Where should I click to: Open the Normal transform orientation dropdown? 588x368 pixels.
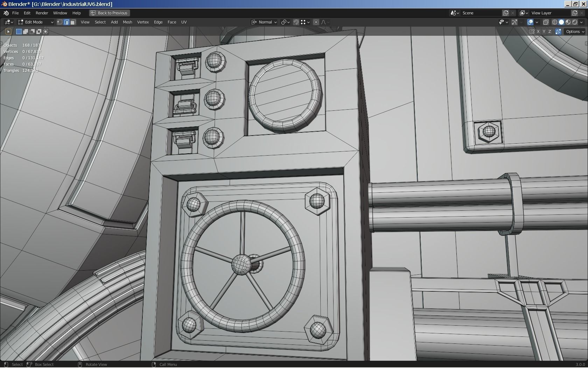click(265, 22)
